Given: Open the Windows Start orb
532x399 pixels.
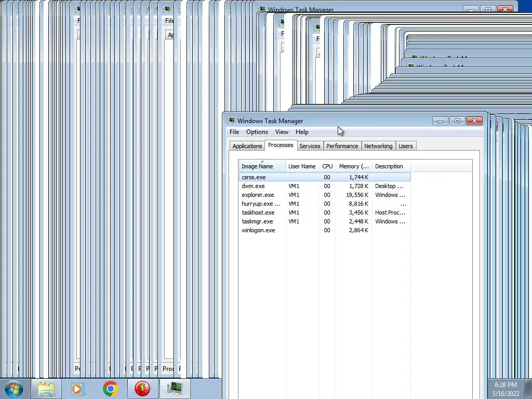Looking at the screenshot, I should (x=14, y=389).
